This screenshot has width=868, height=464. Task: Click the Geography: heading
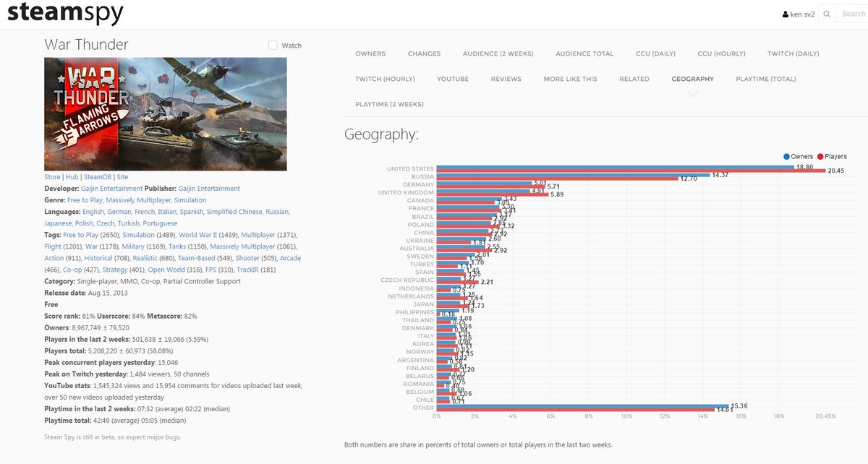click(381, 134)
